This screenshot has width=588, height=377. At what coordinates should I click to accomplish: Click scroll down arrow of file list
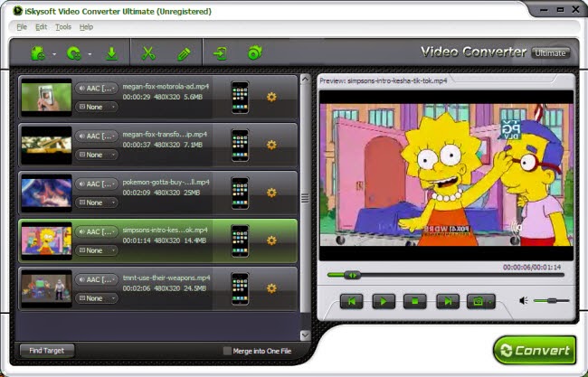click(x=305, y=335)
